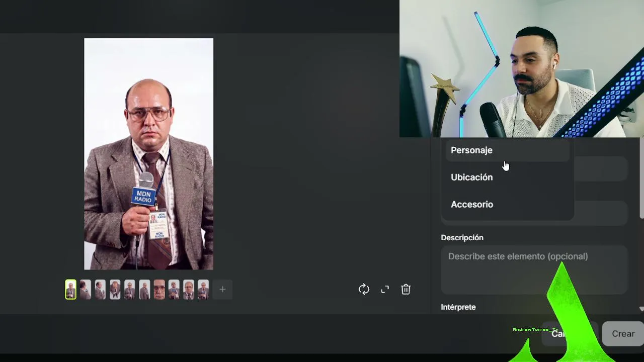The height and width of the screenshot is (362, 644).
Task: Select the tenth thumbnail before the plus button
Action: [203, 290]
